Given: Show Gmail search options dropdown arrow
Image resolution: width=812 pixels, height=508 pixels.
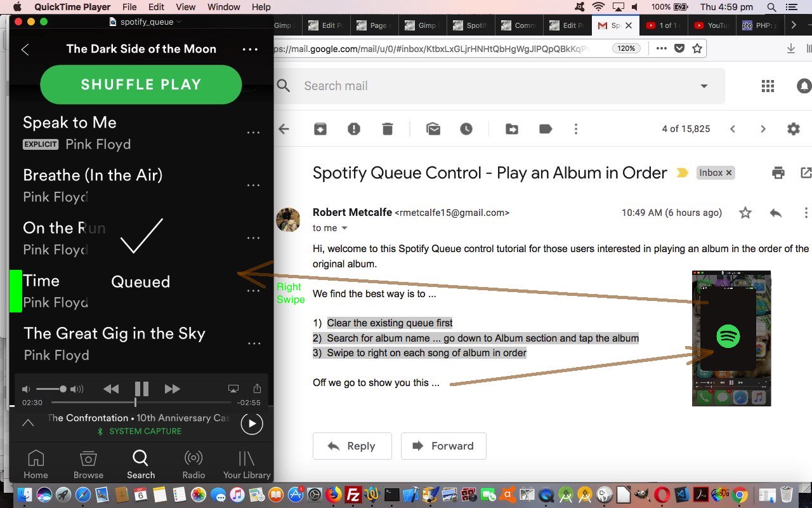Looking at the screenshot, I should pyautogui.click(x=704, y=86).
